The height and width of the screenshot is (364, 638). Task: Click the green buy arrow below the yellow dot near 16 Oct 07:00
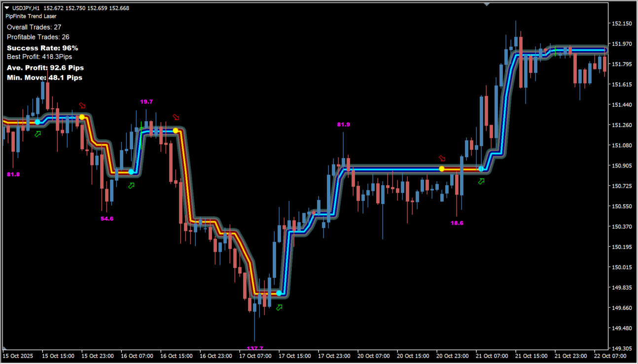(131, 186)
